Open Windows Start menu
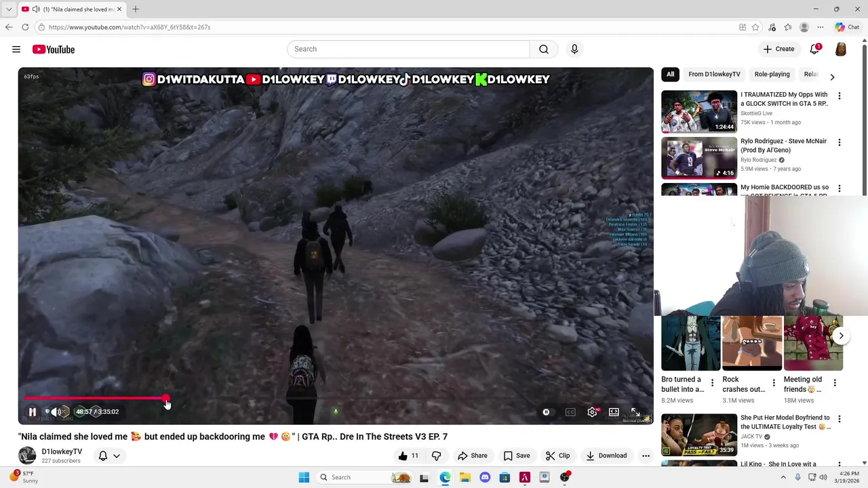Image resolution: width=868 pixels, height=488 pixels. click(304, 477)
